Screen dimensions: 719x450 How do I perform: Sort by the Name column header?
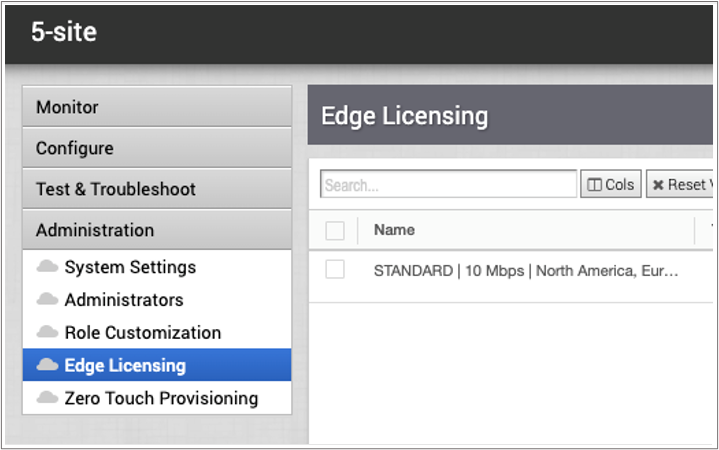click(394, 230)
